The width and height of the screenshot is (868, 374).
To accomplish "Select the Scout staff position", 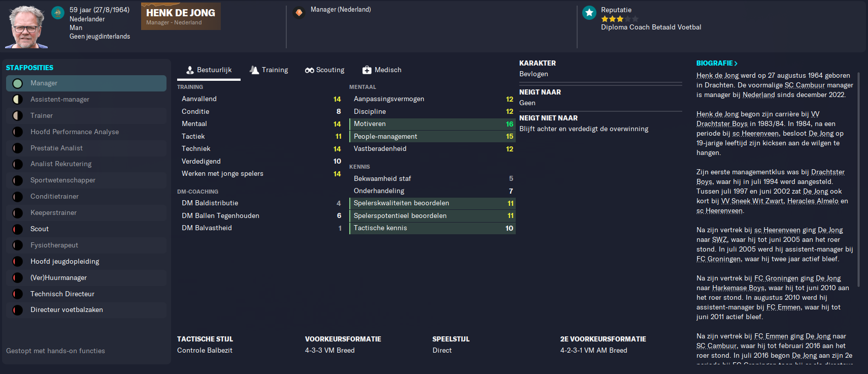I will pos(86,229).
